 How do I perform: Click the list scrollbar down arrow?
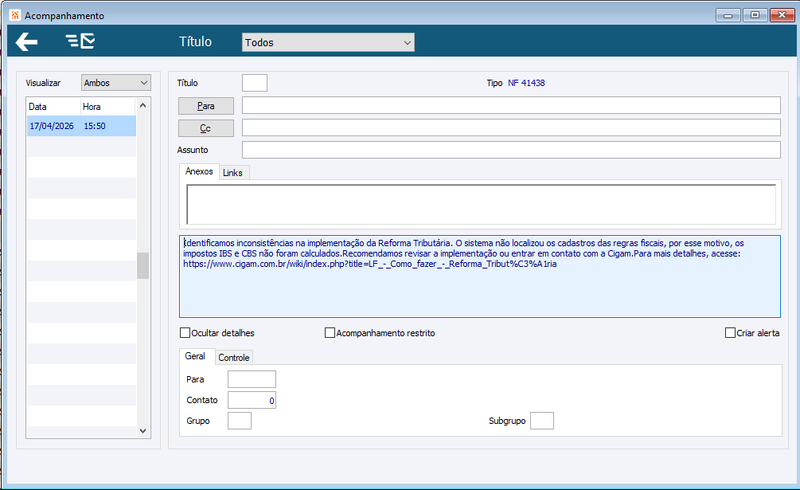point(143,431)
